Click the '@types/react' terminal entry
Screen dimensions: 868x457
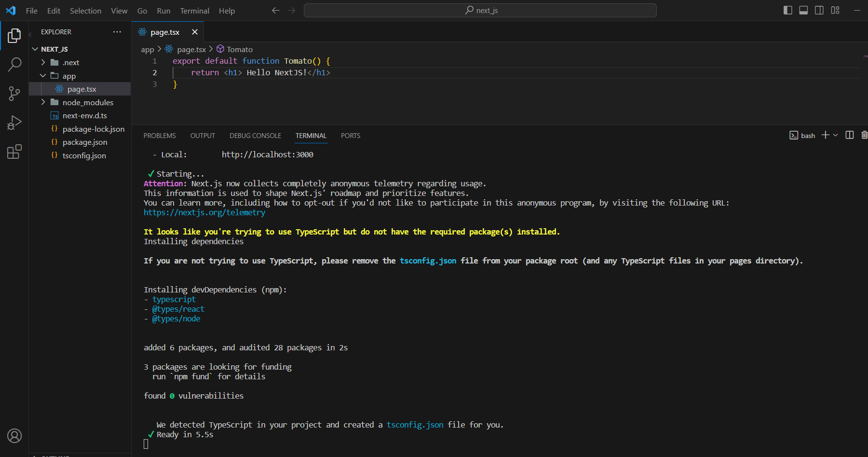(178, 309)
